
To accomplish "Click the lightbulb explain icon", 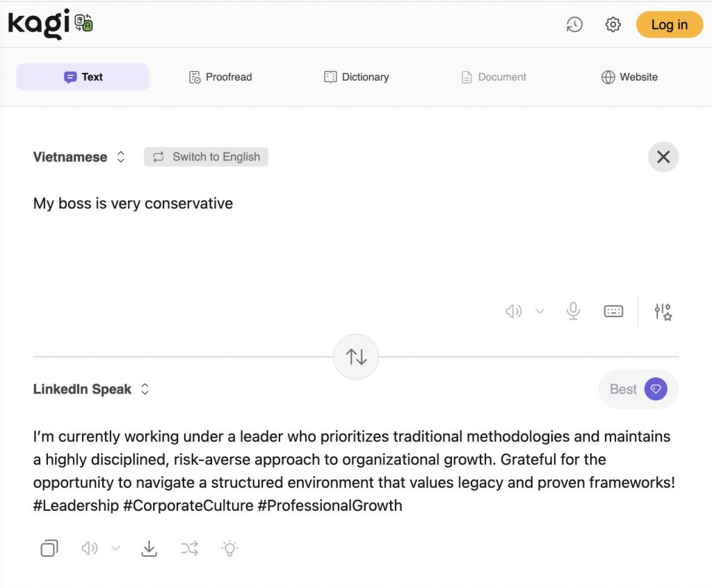I will point(229,548).
